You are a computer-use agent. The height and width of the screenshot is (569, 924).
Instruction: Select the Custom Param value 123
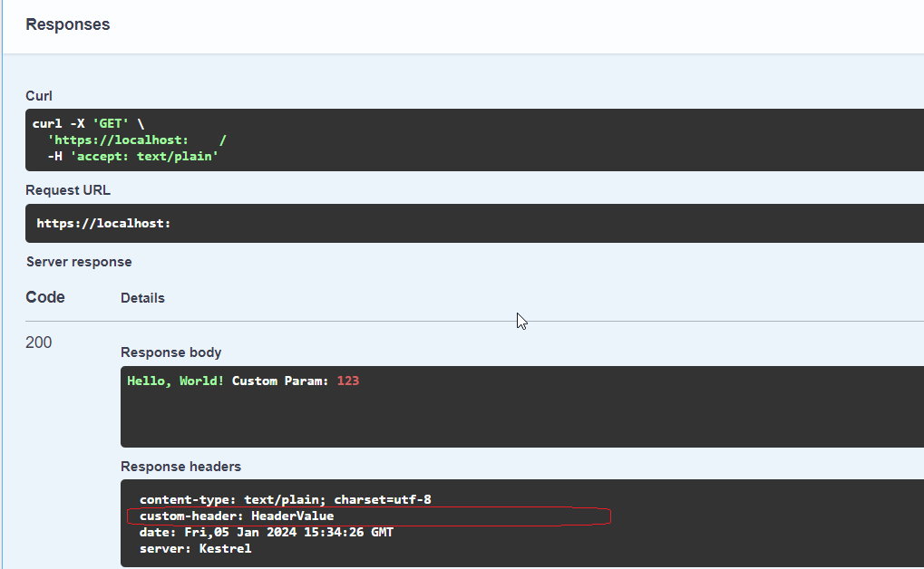tap(348, 381)
